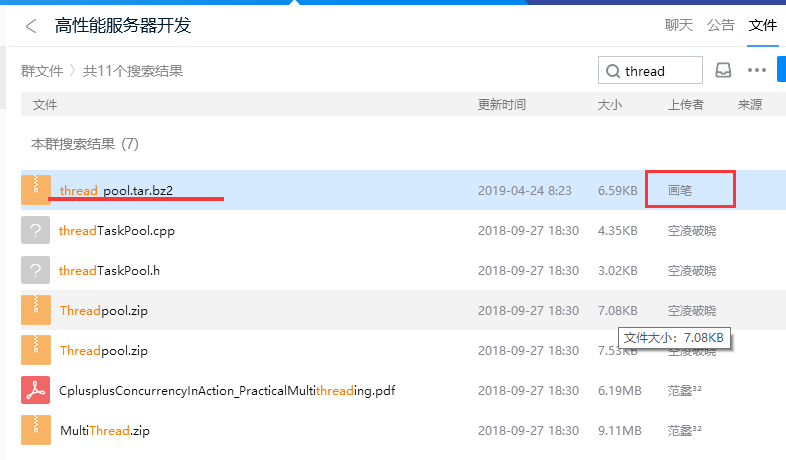Click size 9.11MB cell

(x=620, y=430)
